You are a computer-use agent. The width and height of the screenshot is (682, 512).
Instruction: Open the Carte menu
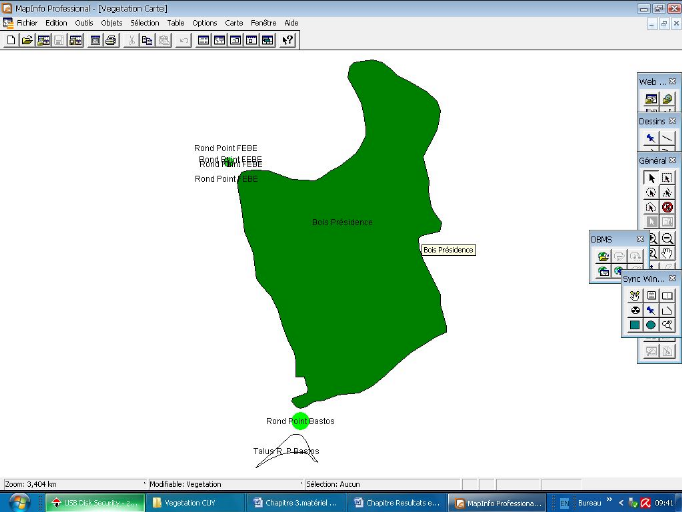[x=234, y=22]
